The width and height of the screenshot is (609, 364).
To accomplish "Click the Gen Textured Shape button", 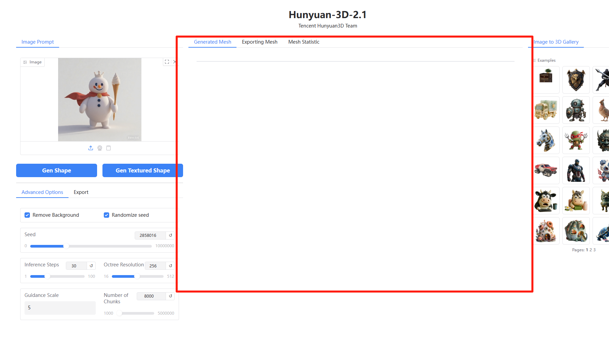I will tap(143, 170).
